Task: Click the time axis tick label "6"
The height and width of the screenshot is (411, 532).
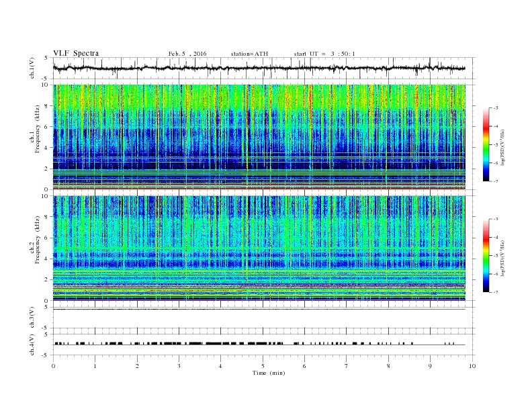Action: 305,366
